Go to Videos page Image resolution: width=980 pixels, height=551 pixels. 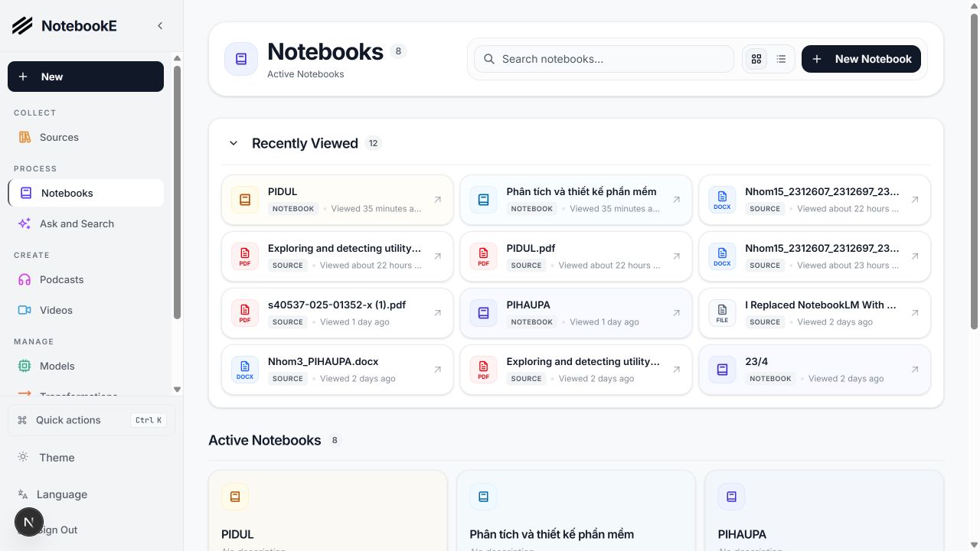click(x=86, y=310)
